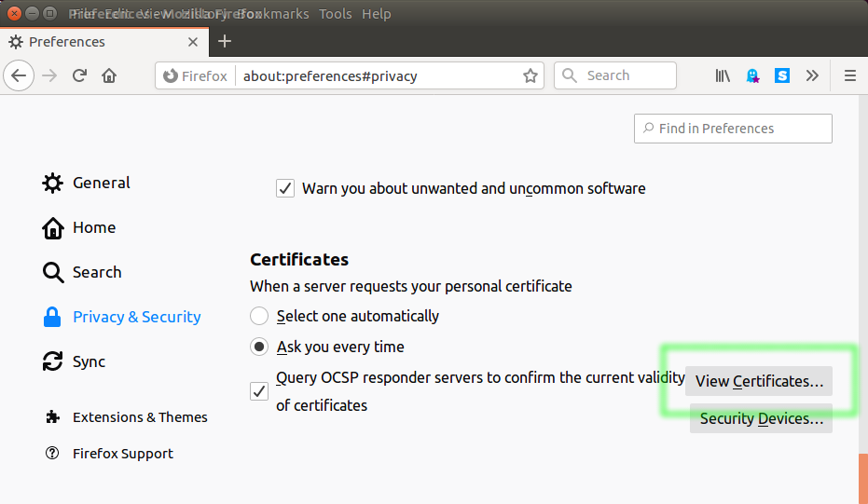Image resolution: width=868 pixels, height=504 pixels.
Task: Toggle the Query OCSP responder servers checkbox
Action: pyautogui.click(x=259, y=391)
